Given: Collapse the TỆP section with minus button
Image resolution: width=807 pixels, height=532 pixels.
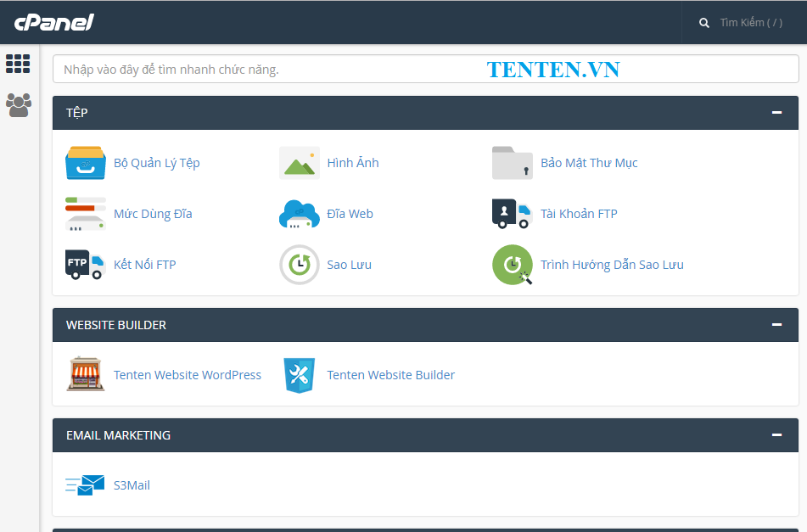Looking at the screenshot, I should pos(776,112).
